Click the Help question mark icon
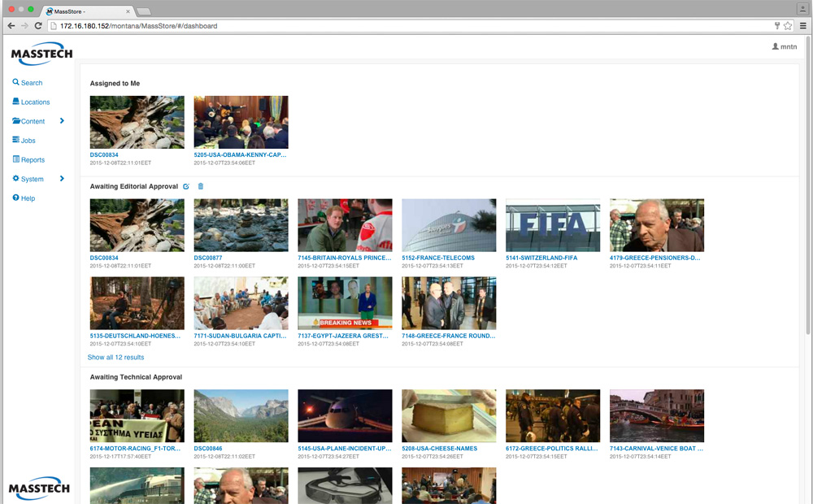This screenshot has height=504, width=813. (x=16, y=198)
